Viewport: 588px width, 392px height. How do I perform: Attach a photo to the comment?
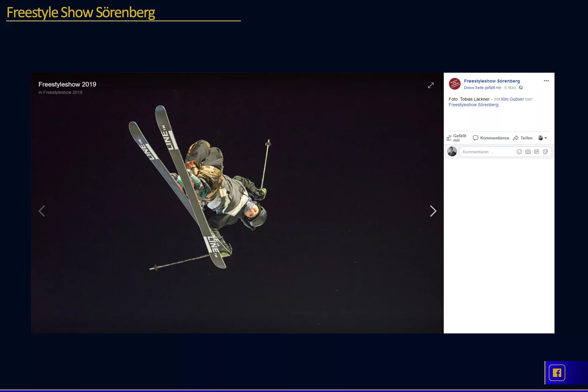pyautogui.click(x=528, y=152)
